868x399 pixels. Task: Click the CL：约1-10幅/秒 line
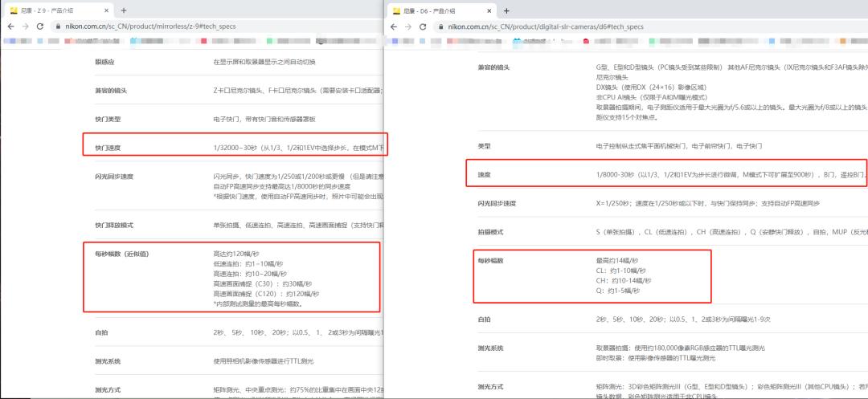[620, 271]
